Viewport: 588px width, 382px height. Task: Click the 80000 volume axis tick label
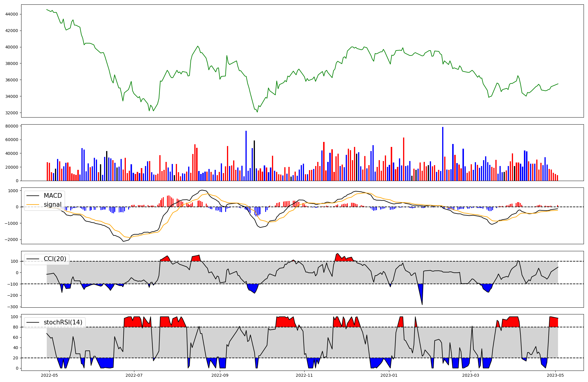12,126
